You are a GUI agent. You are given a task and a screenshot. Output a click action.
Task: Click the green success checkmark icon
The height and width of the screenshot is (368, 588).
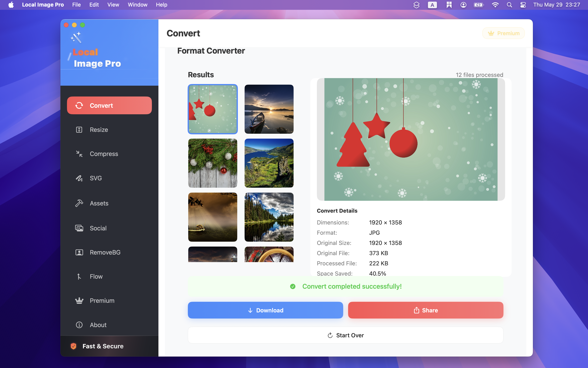[x=293, y=286]
